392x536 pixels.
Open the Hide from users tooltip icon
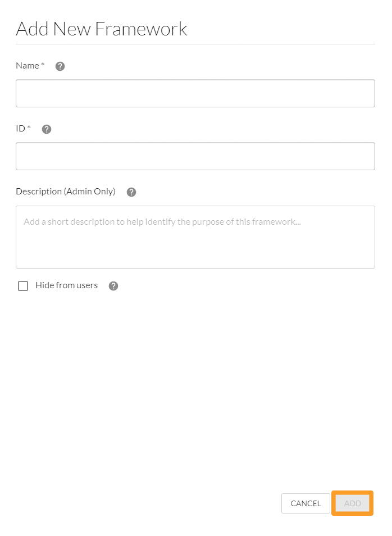click(113, 285)
